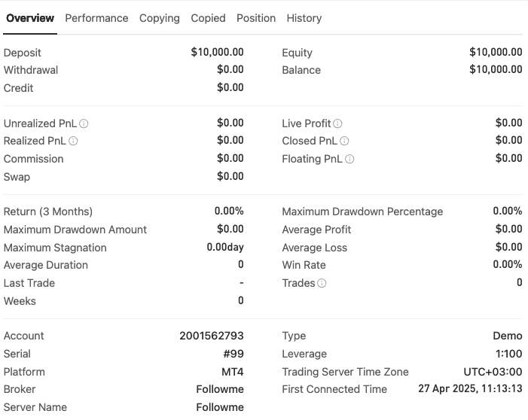Switch to the Performance tab
The image size is (528, 420).
(96, 18)
